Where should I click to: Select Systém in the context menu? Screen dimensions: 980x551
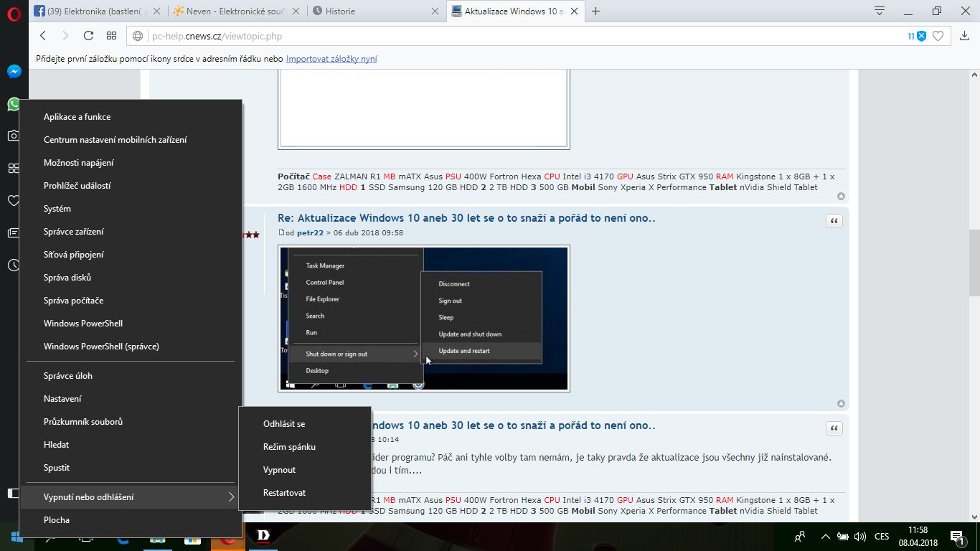(x=131, y=209)
